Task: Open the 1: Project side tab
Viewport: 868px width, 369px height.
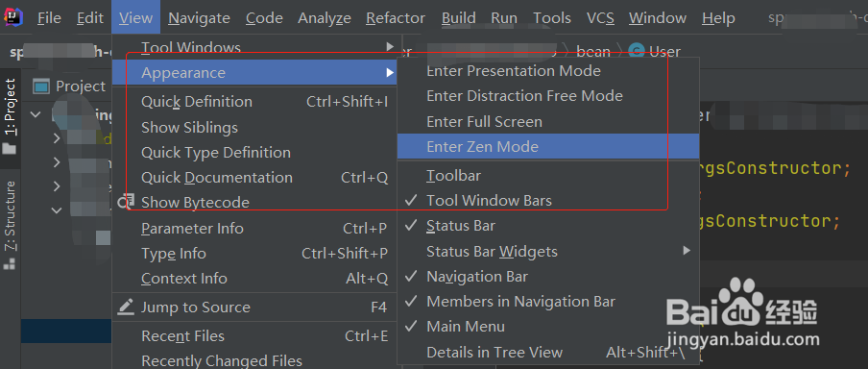Action: coord(11,116)
